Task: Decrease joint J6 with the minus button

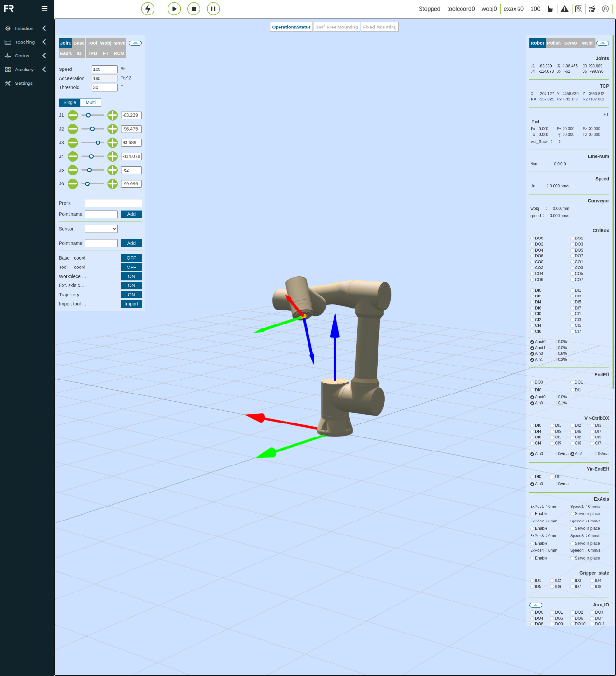Action: tap(73, 183)
